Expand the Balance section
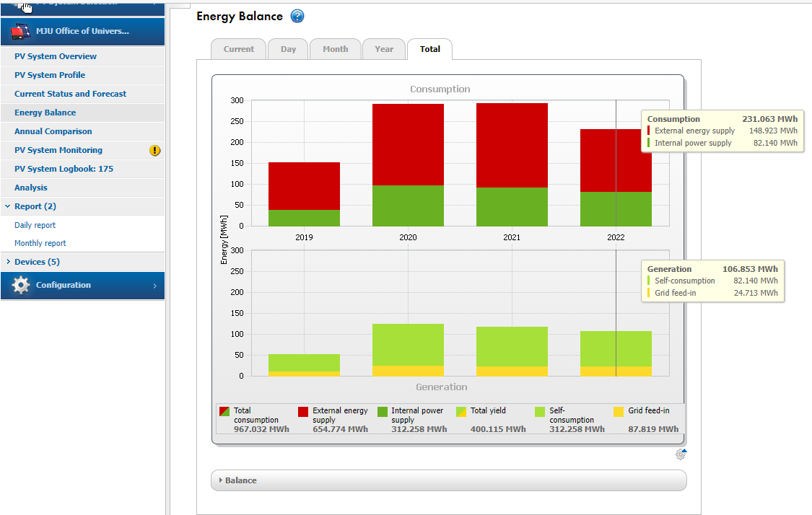 tap(240, 480)
